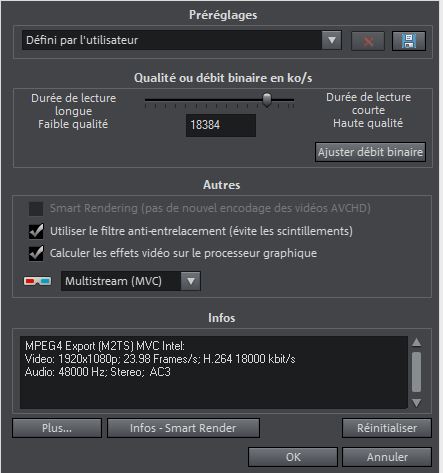Click the Infos text box scrollbar thumb
The width and height of the screenshot is (443, 473).
(x=416, y=372)
